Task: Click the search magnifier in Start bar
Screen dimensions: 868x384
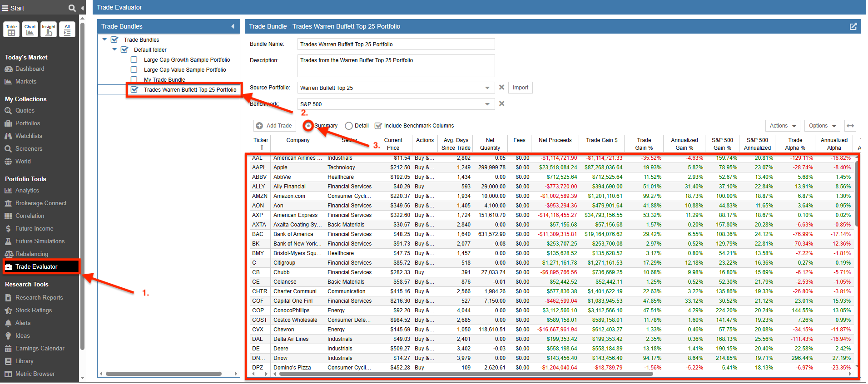Action: point(72,8)
